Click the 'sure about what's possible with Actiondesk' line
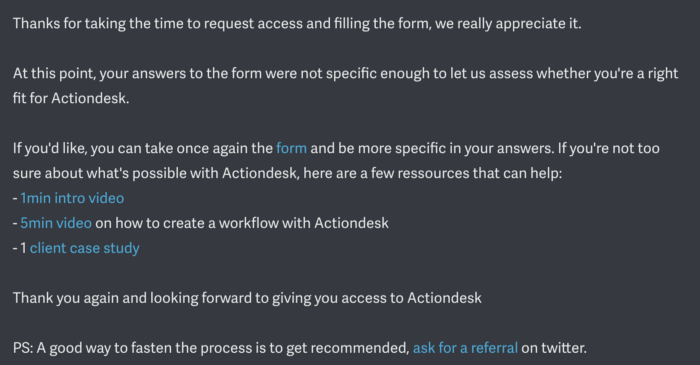The width and height of the screenshot is (700, 365). (155, 173)
